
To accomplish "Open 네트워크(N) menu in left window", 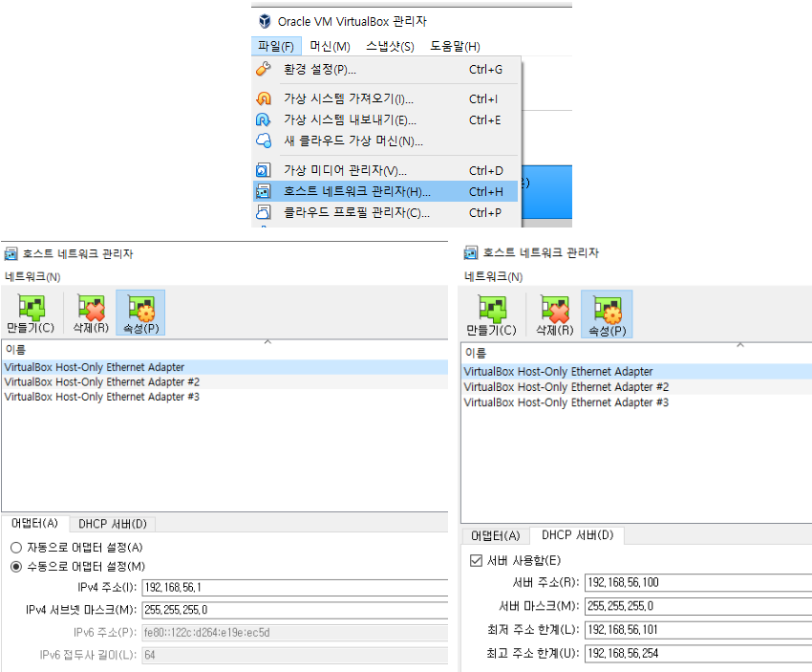I will point(32,276).
